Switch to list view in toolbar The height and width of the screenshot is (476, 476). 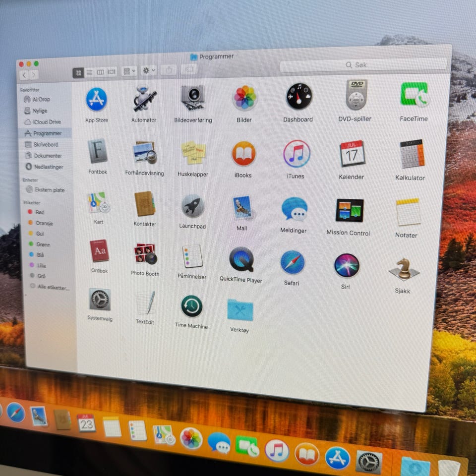point(90,72)
